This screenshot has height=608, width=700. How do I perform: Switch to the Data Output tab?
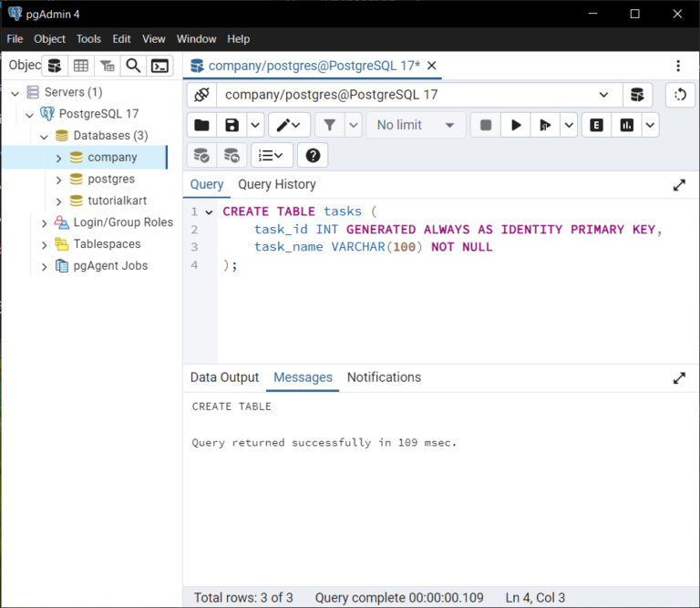tap(224, 377)
